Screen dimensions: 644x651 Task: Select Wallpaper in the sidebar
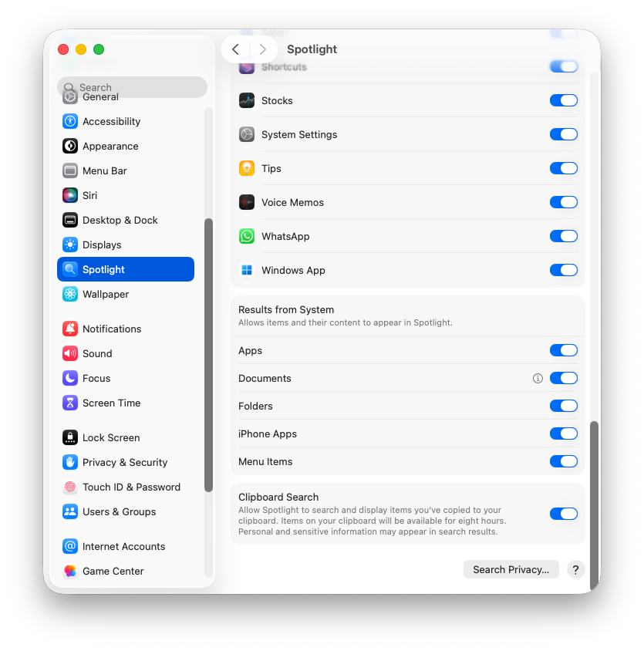pyautogui.click(x=126, y=294)
